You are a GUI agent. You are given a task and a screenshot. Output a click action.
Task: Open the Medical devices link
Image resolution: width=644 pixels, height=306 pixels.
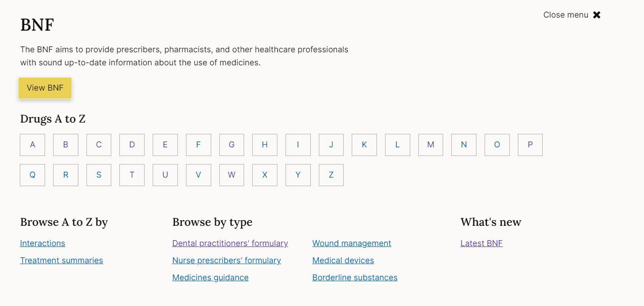click(x=343, y=260)
